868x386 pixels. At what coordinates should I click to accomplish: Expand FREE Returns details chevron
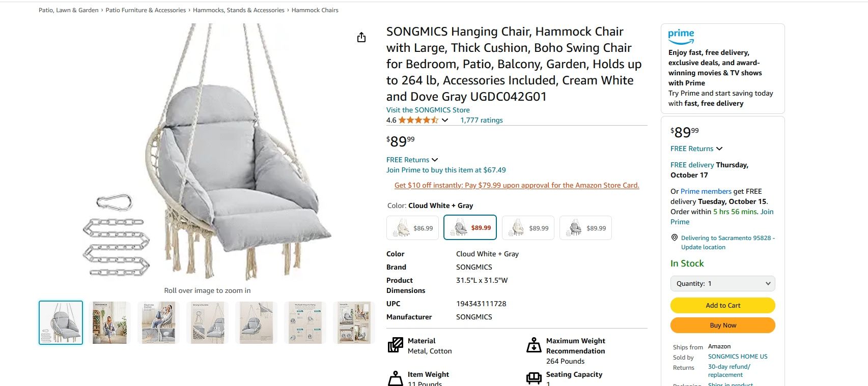coord(435,159)
